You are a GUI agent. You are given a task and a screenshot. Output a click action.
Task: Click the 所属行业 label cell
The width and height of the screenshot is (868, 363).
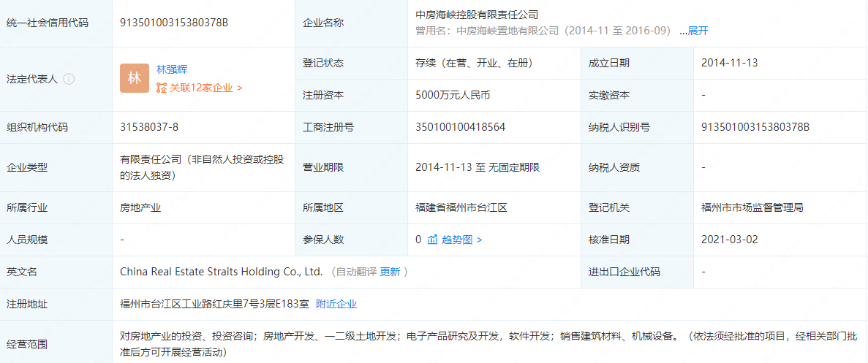56,207
